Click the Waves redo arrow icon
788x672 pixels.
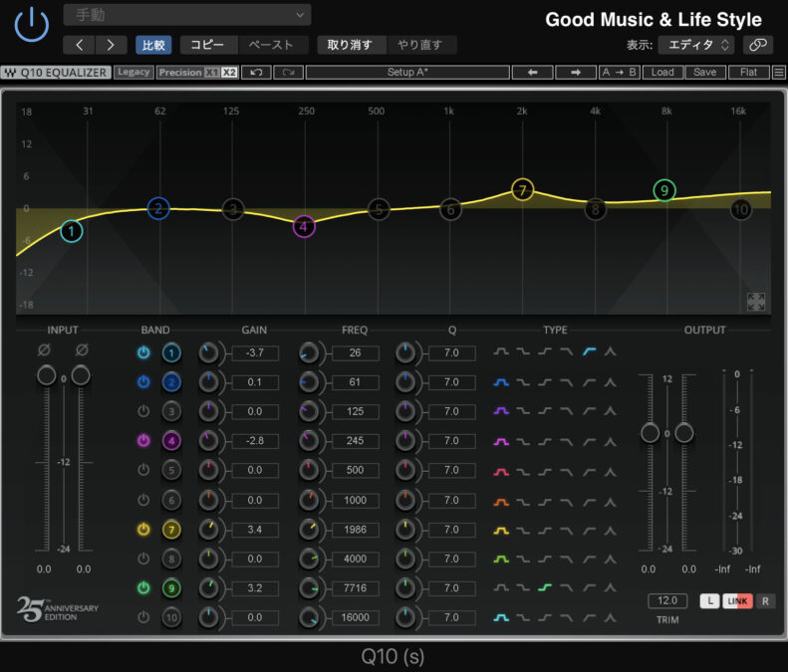[x=289, y=73]
